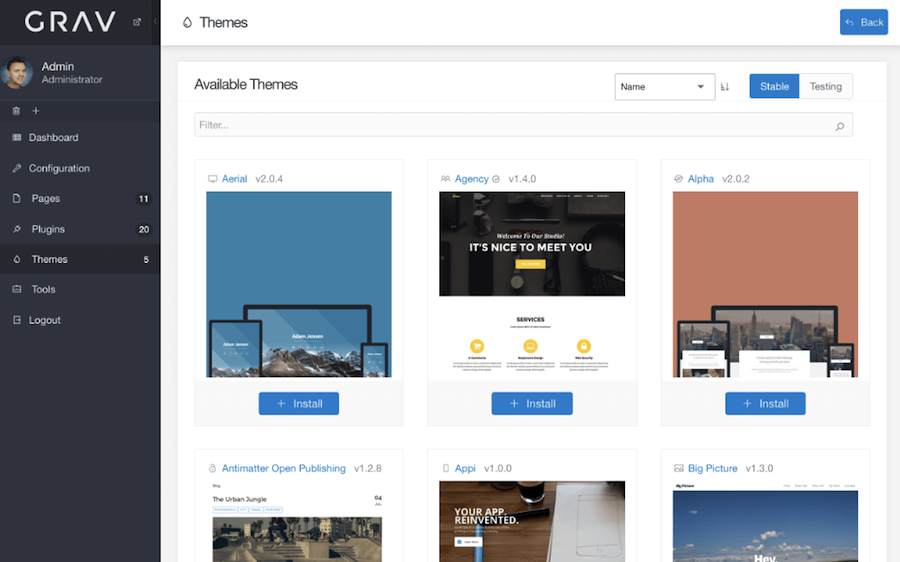Click the Plugins plug icon
The image size is (900, 562).
coord(17,229)
